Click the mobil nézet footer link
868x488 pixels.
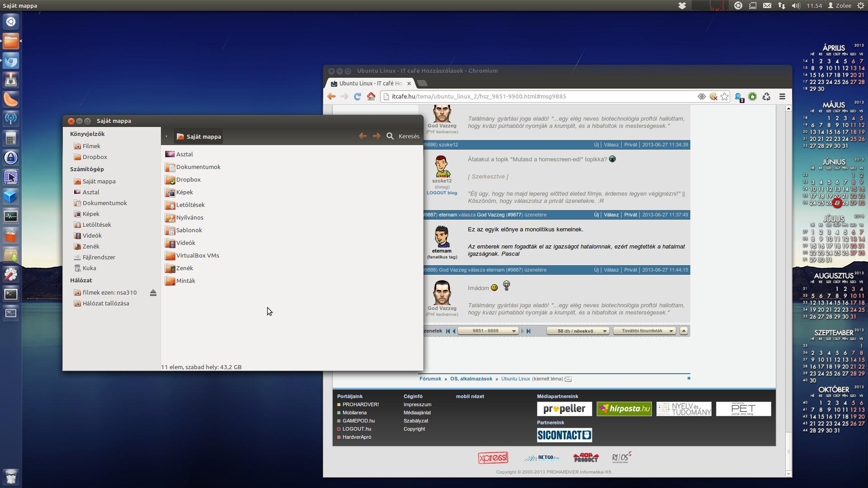pyautogui.click(x=470, y=396)
